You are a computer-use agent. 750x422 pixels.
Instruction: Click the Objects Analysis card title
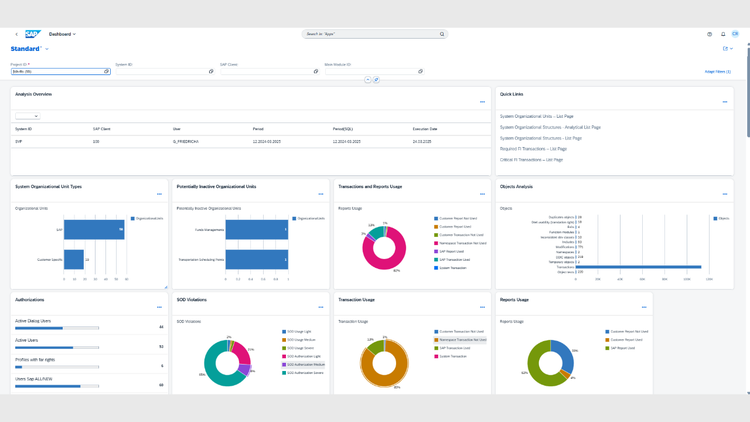(516, 187)
